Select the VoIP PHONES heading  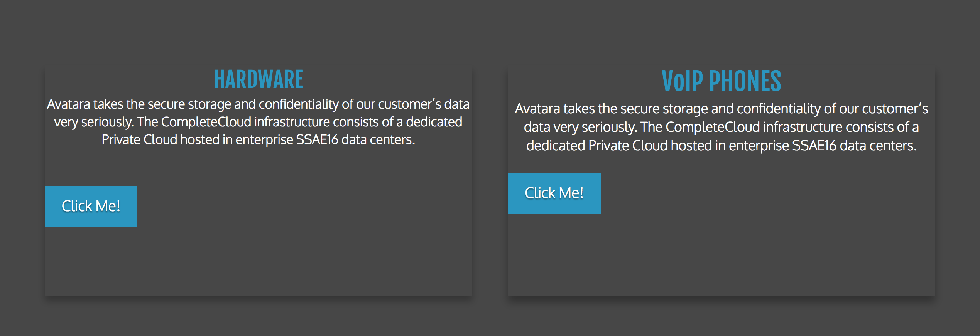tap(721, 81)
